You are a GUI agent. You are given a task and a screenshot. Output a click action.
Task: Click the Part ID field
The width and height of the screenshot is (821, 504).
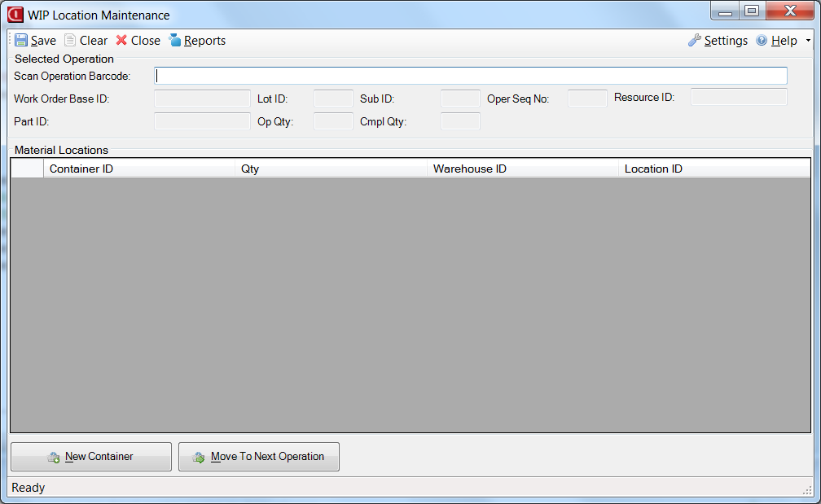pyautogui.click(x=202, y=121)
